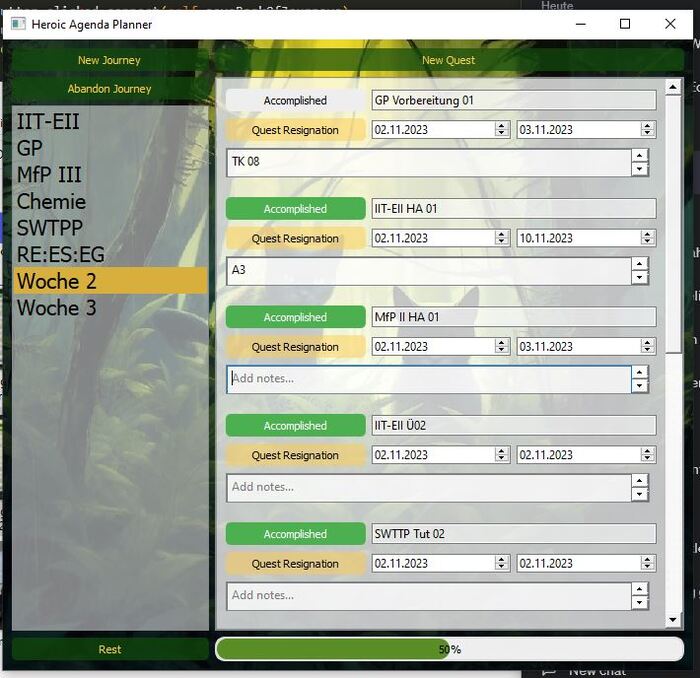
Task: Toggle Accomplished for GP Vorbereitung 01
Action: 295,100
